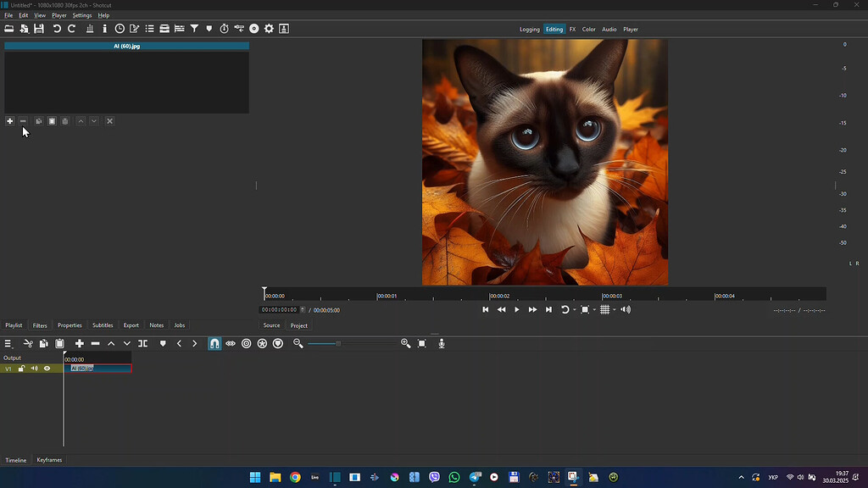Open the Export disc icon
868x488 pixels.
254,29
